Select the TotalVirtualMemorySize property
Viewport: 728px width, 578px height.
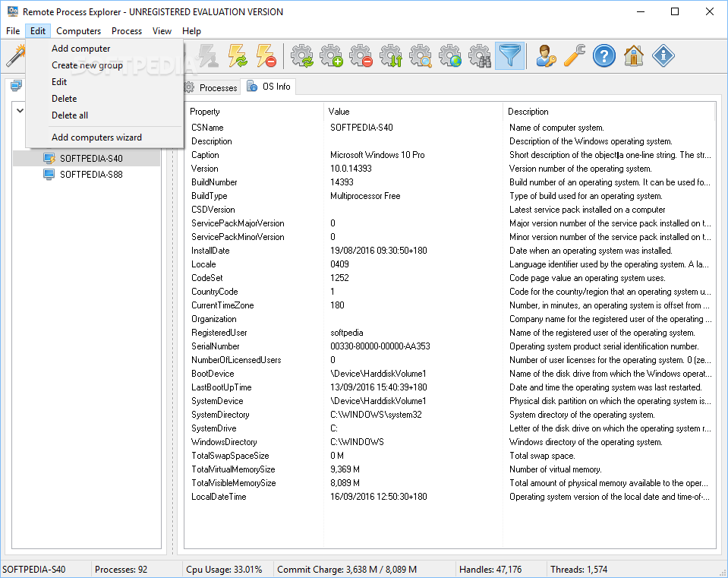point(233,469)
